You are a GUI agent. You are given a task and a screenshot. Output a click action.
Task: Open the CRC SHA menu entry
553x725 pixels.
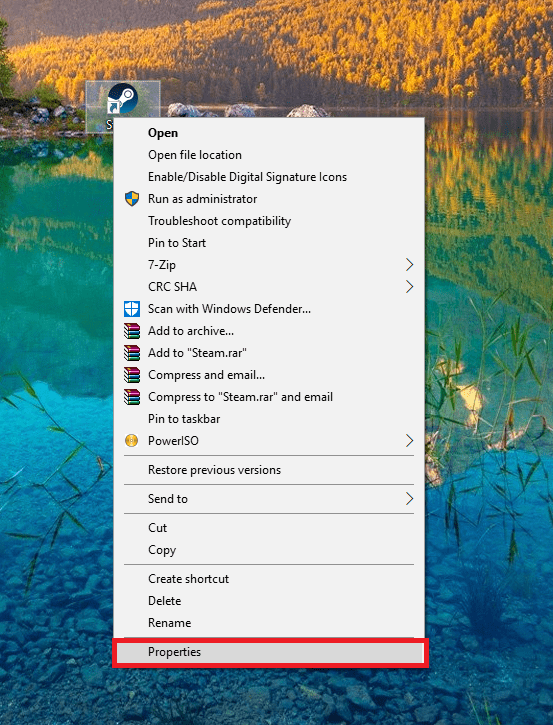(x=269, y=287)
